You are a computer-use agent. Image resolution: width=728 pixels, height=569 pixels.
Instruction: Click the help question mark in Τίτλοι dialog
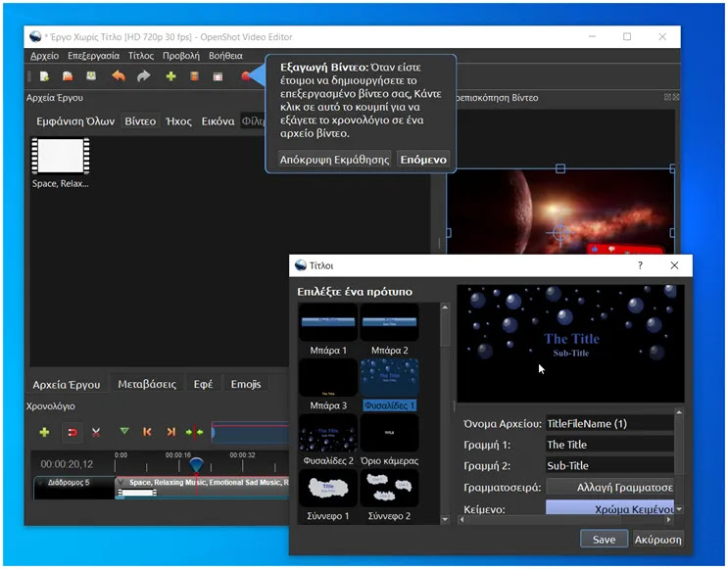(x=640, y=265)
